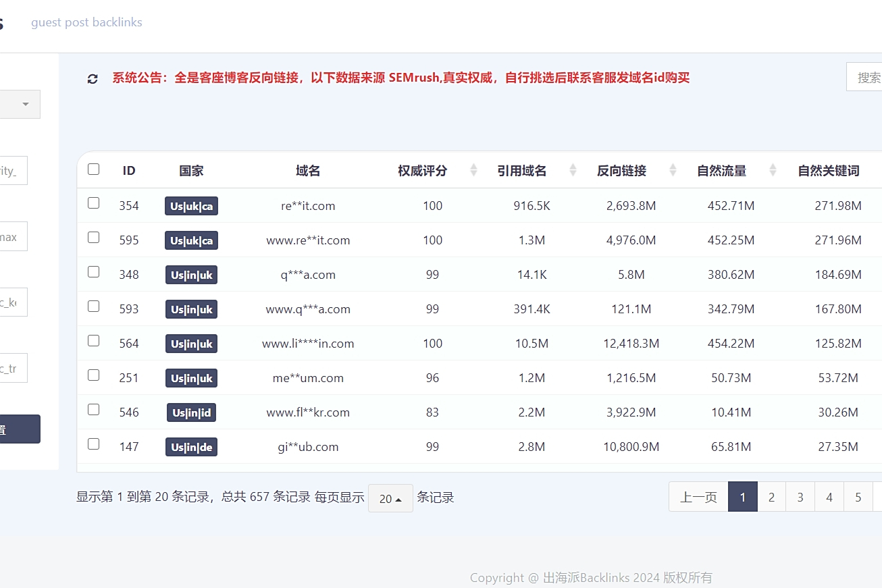Click the sidebar input ending in 'max'
Screen dimensions: 882x588
[x=14, y=237]
